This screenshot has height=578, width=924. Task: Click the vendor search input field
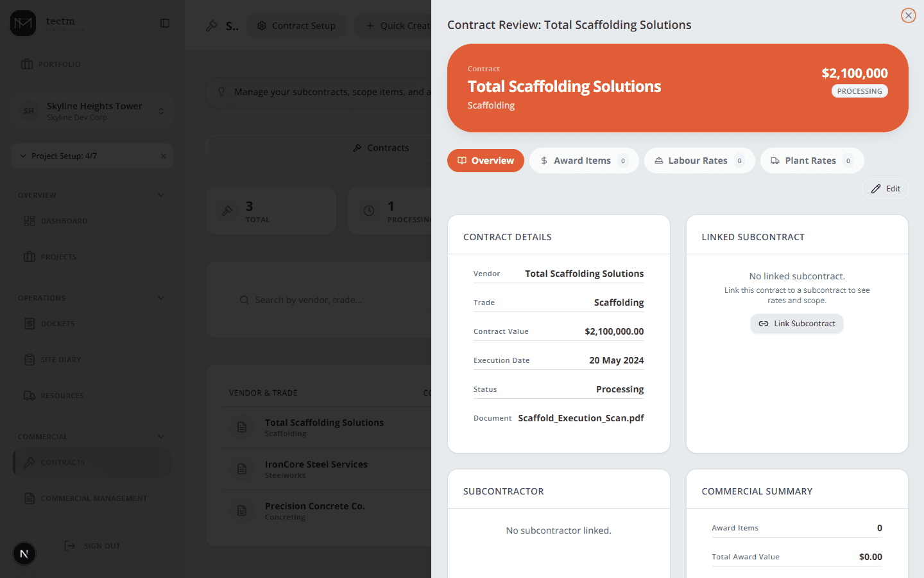[334, 300]
